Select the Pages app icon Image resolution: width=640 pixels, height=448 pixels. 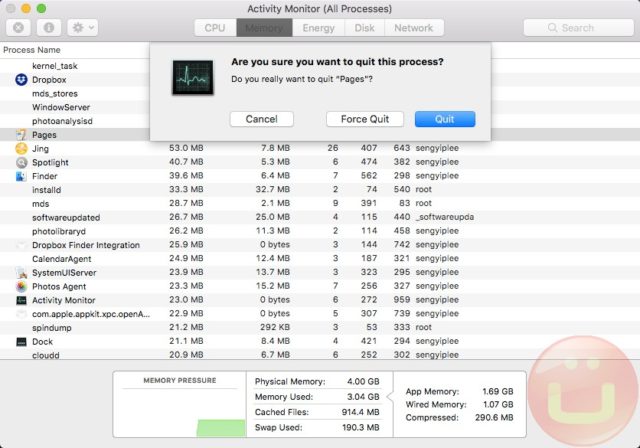21,135
